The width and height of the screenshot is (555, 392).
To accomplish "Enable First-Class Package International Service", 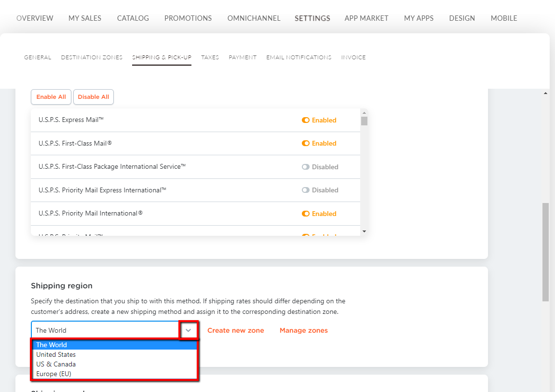I will [x=305, y=167].
